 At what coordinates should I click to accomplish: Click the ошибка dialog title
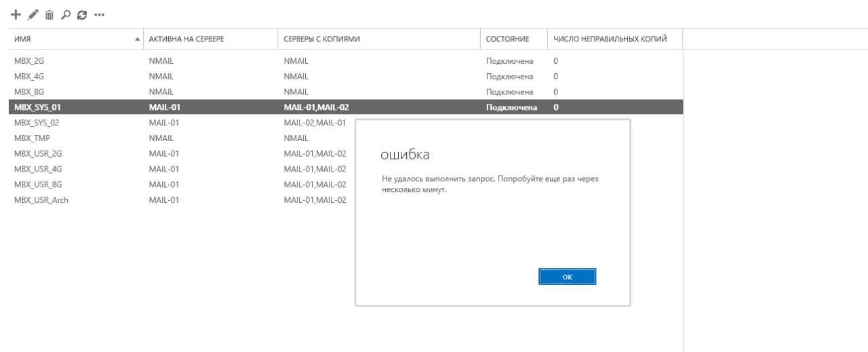405,155
